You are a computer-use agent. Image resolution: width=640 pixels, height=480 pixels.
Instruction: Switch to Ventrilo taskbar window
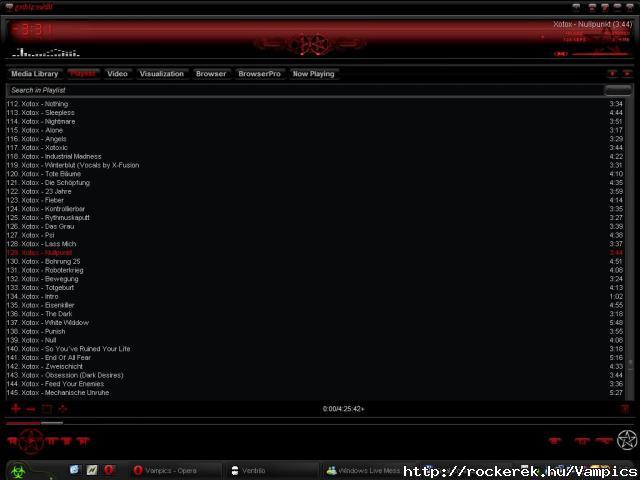(x=272, y=471)
